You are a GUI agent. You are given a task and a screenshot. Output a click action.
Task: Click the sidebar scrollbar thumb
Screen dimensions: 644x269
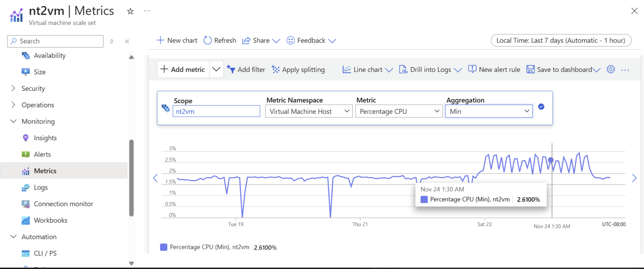click(131, 178)
